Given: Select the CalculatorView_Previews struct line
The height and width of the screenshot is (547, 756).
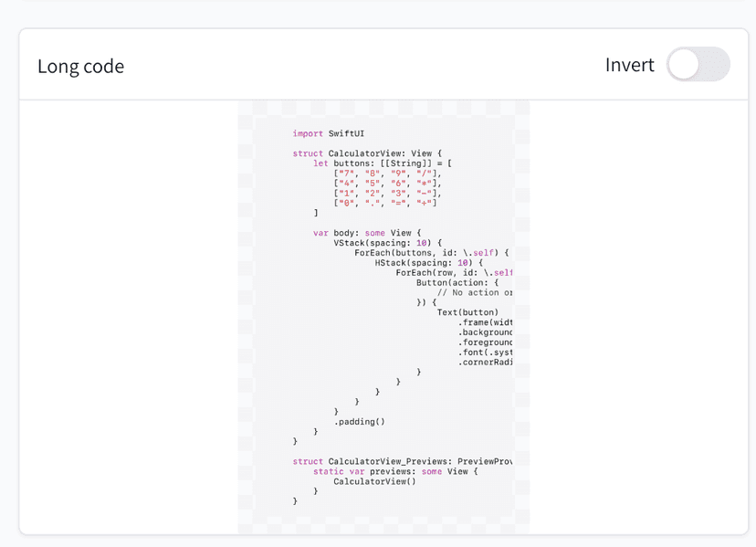Looking at the screenshot, I should tap(402, 461).
